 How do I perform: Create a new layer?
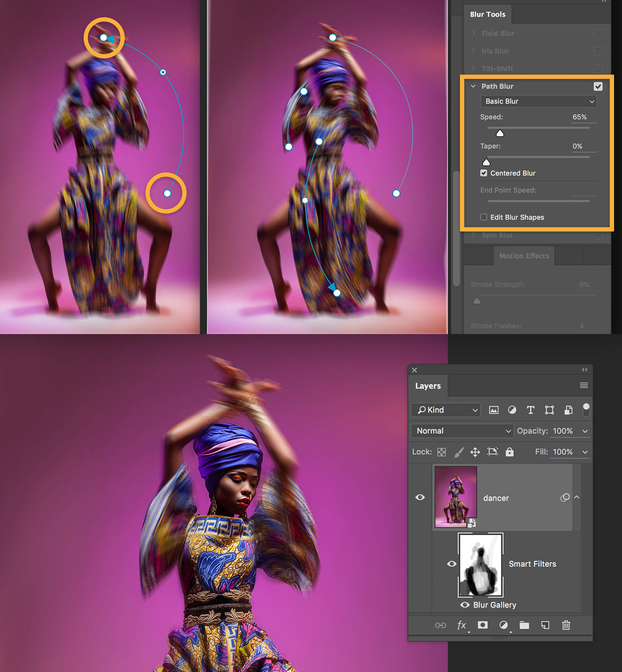pyautogui.click(x=545, y=625)
